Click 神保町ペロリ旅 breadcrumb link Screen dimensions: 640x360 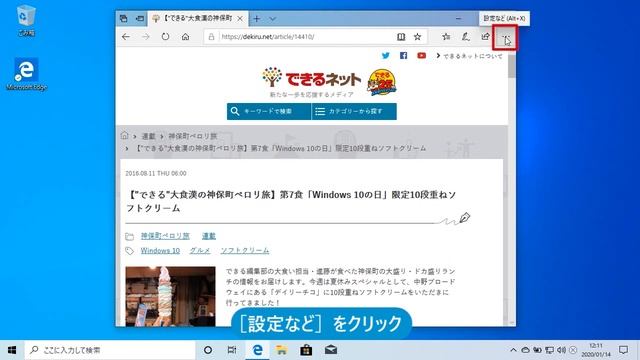(x=193, y=136)
